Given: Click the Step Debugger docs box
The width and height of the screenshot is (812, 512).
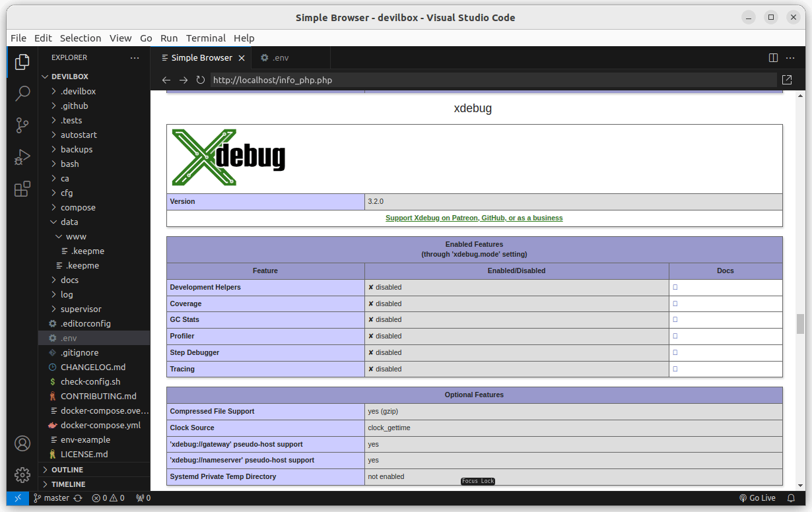Looking at the screenshot, I should pyautogui.click(x=675, y=353).
